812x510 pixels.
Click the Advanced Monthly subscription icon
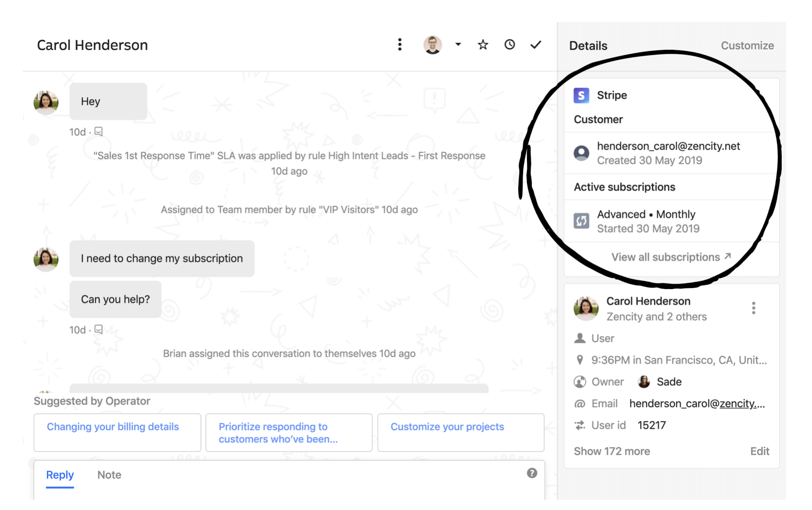point(581,221)
